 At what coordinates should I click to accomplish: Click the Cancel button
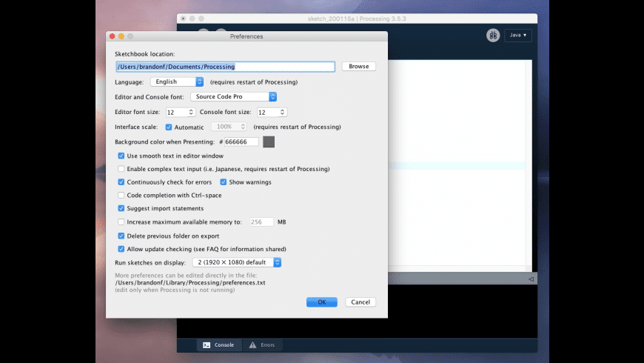[x=360, y=302]
